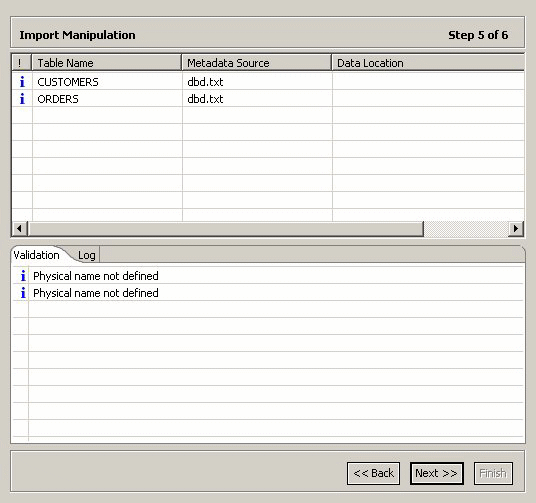Click the info icon beside the second validation message
Viewport: 536px width, 503px height.
pyautogui.click(x=23, y=293)
